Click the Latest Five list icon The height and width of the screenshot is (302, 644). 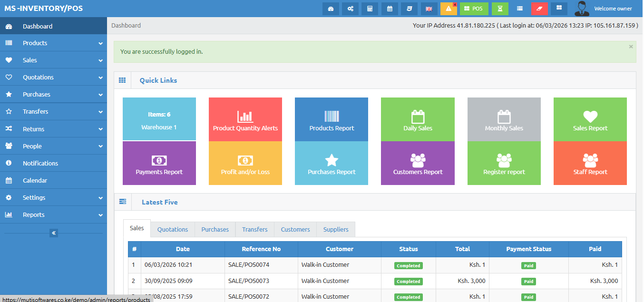click(123, 202)
